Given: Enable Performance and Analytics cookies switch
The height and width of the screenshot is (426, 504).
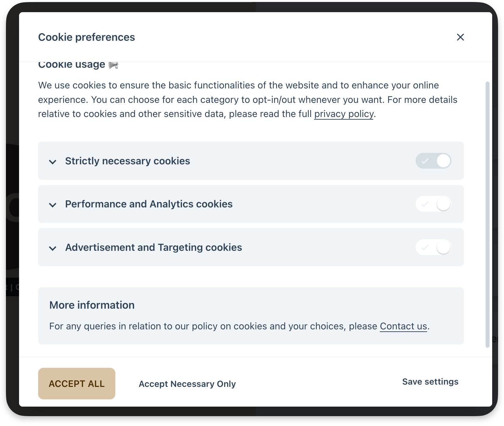Looking at the screenshot, I should tap(433, 204).
